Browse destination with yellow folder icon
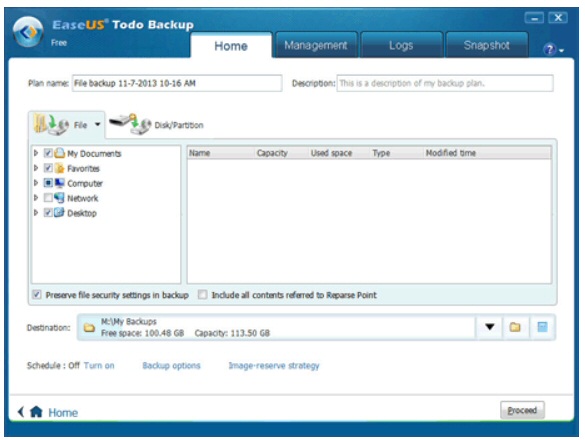 (x=515, y=327)
